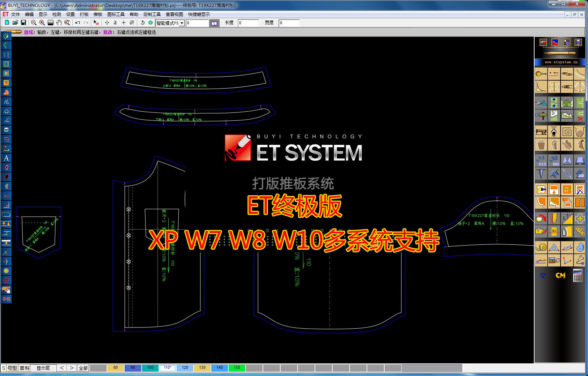Click the redo arrow icon

click(86, 23)
